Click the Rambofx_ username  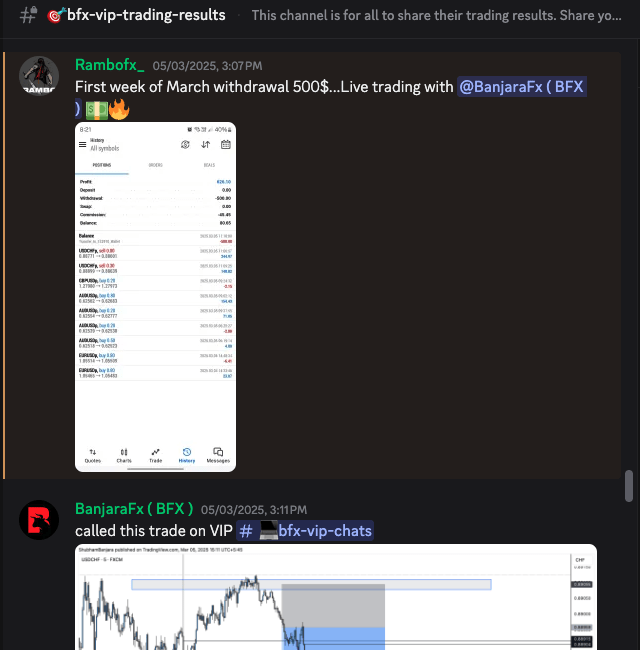109,65
